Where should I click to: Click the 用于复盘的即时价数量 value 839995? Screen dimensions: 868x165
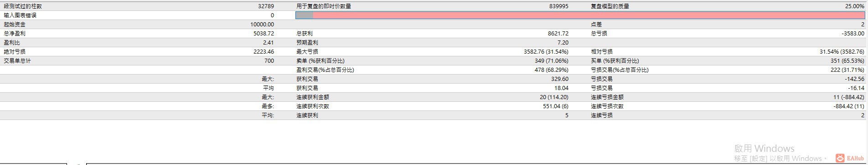tap(559, 6)
